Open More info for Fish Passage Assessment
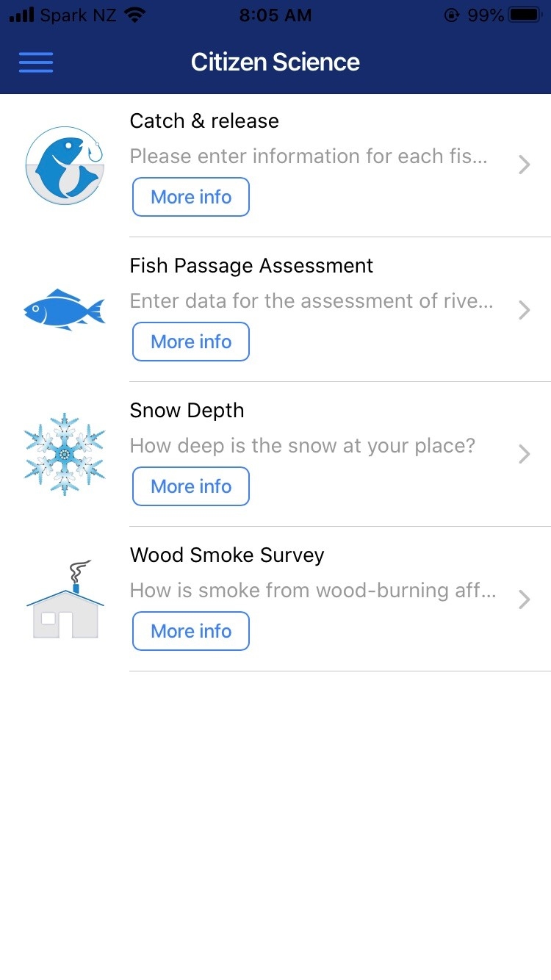The height and width of the screenshot is (980, 551). click(x=191, y=342)
